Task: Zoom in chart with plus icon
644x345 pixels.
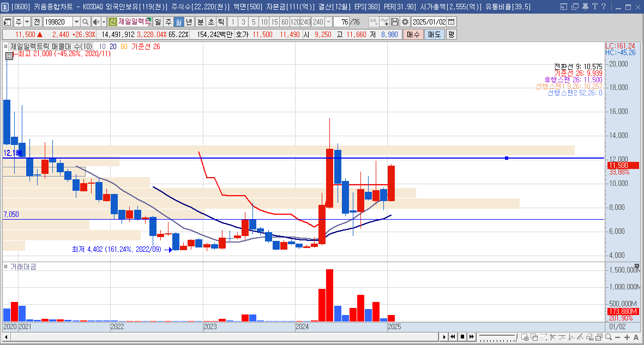Action: coord(627,337)
